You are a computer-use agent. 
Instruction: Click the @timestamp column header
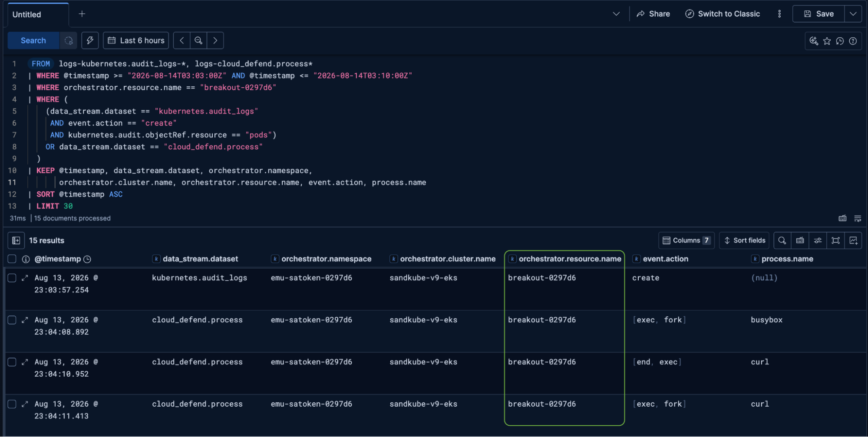[x=58, y=259]
